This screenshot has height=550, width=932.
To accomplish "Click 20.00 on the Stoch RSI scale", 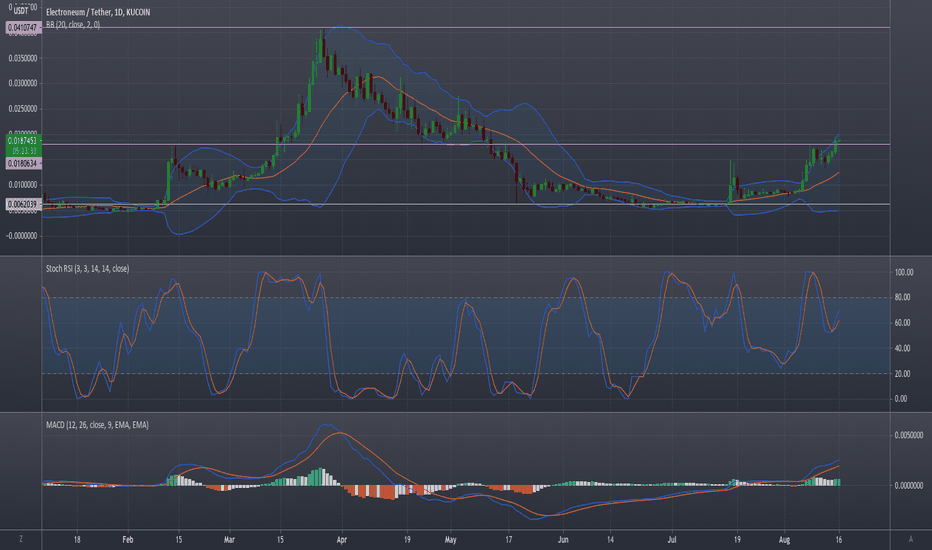I will tap(902, 374).
